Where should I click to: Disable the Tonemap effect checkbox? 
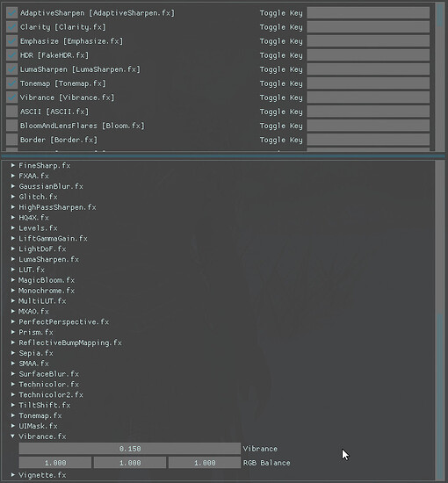coord(11,83)
